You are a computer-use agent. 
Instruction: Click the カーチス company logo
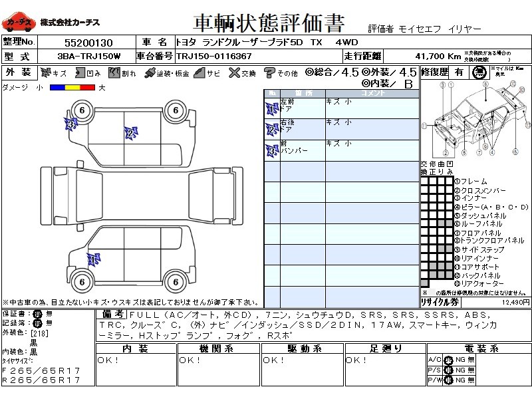coord(19,23)
